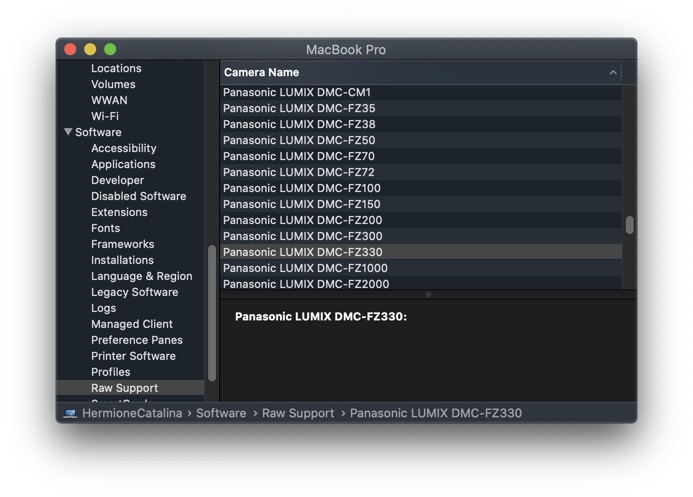Select Panasonic LUMIX DMC-FZ330 row
The height and width of the screenshot is (497, 693).
(421, 252)
